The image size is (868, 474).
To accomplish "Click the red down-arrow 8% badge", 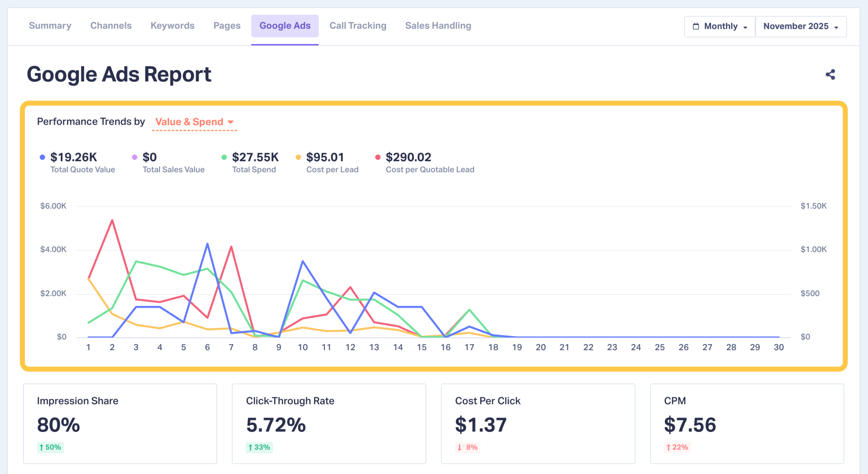I will pos(468,447).
